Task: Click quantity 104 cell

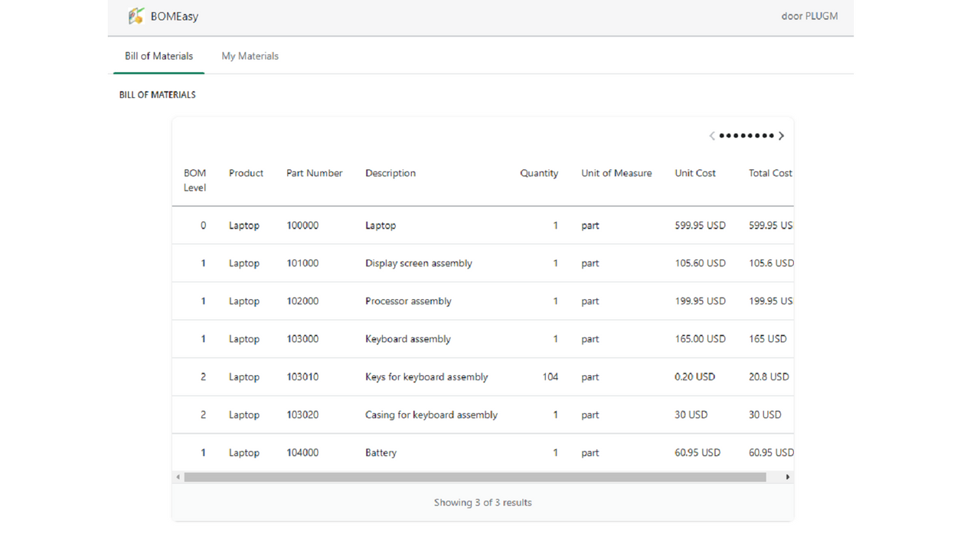Action: (x=550, y=377)
